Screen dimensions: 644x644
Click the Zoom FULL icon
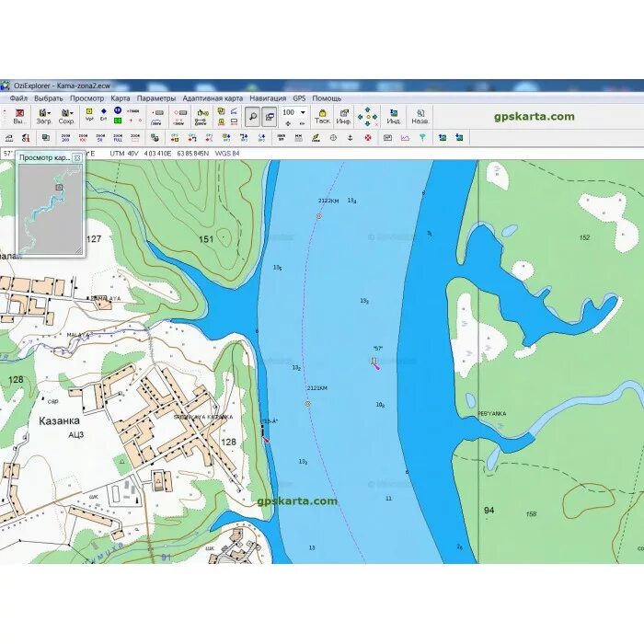(118, 138)
